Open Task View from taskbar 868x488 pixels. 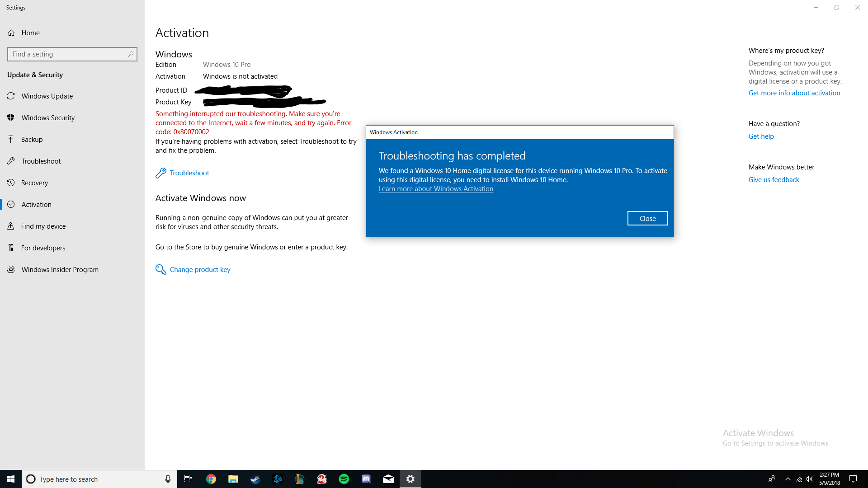(x=188, y=479)
